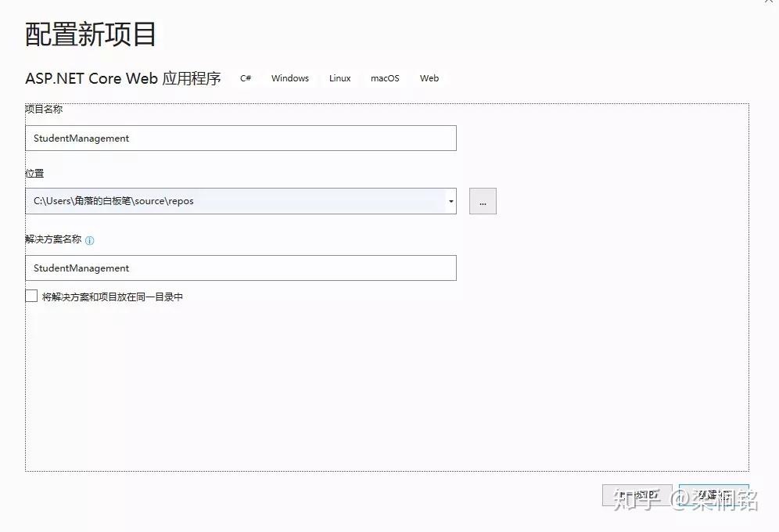Select the macOS platform tag

tap(385, 78)
